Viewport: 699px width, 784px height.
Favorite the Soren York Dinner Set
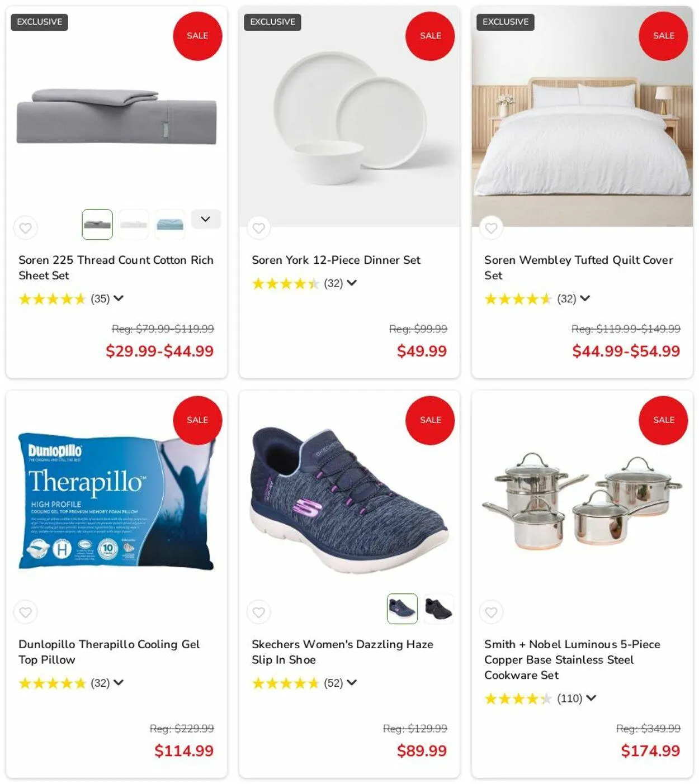click(x=259, y=228)
